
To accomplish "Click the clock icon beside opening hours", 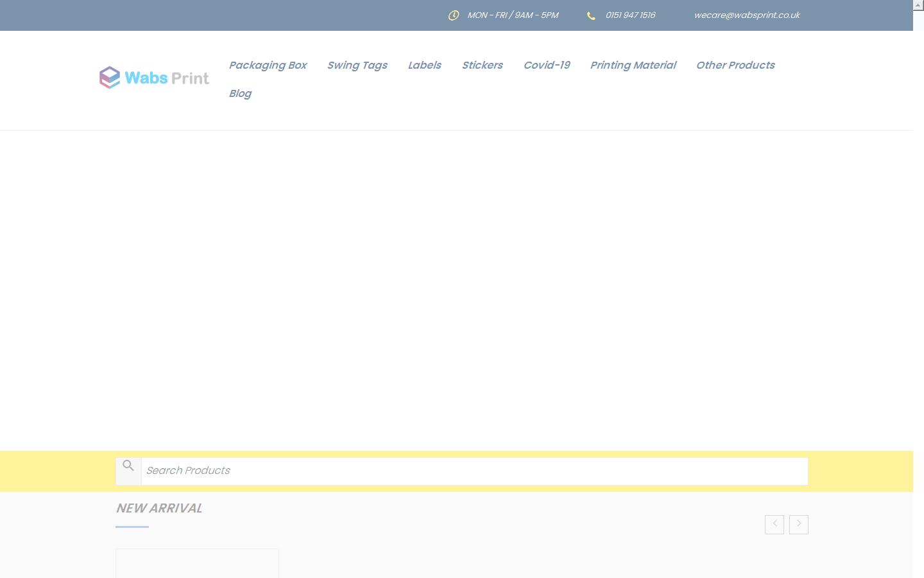I will (x=454, y=15).
